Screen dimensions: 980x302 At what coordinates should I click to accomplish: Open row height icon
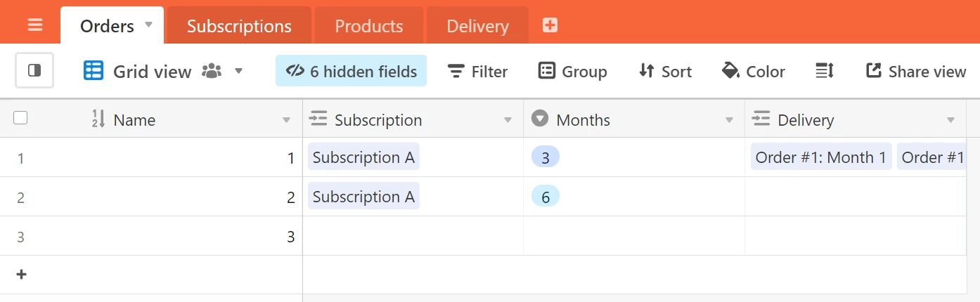click(825, 71)
